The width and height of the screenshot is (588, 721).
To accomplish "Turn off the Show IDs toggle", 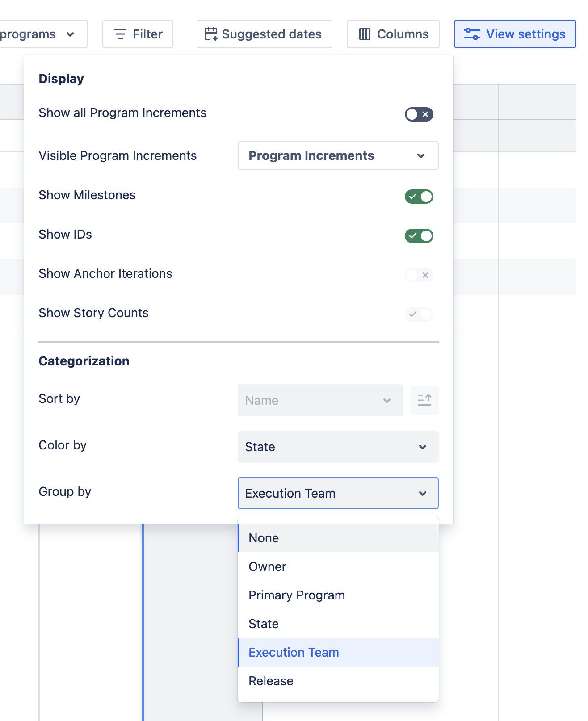I will [419, 236].
